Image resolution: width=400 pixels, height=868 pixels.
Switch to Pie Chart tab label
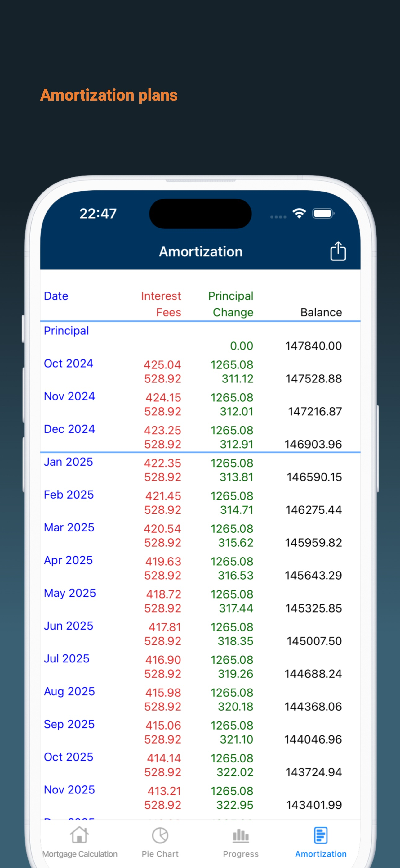pyautogui.click(x=160, y=854)
